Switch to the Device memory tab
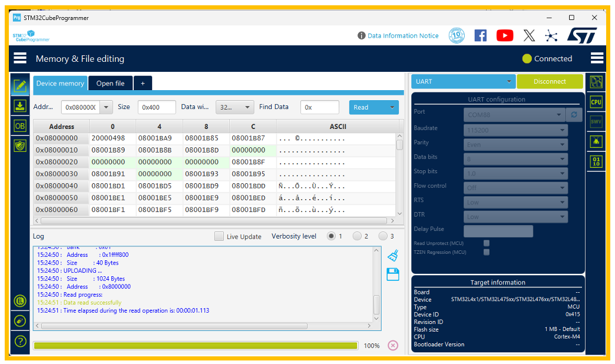The image size is (615, 364). click(x=60, y=83)
